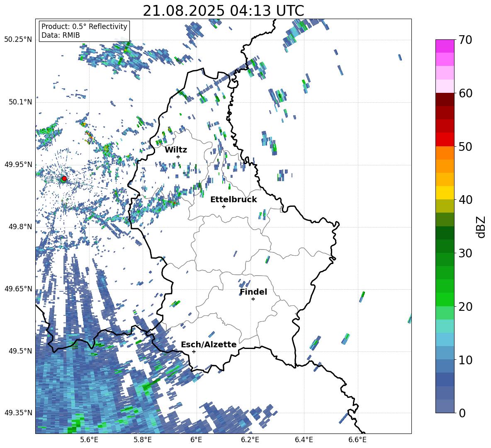This screenshot has height=448, width=491.
Task: Click the colorbar tick label 0
Action: (462, 413)
